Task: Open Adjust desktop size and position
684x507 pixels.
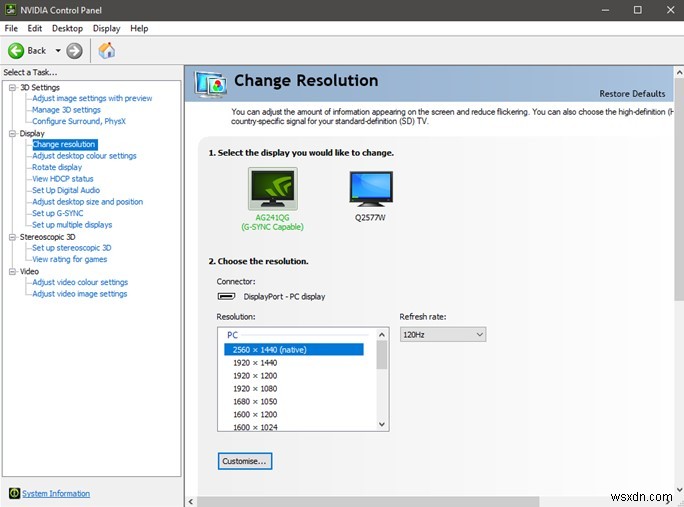Action: point(88,202)
